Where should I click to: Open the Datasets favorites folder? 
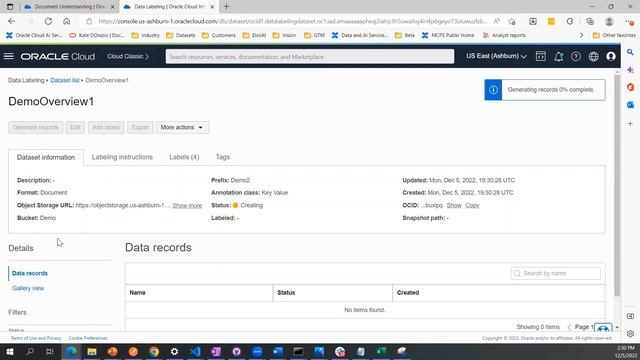tap(181, 36)
